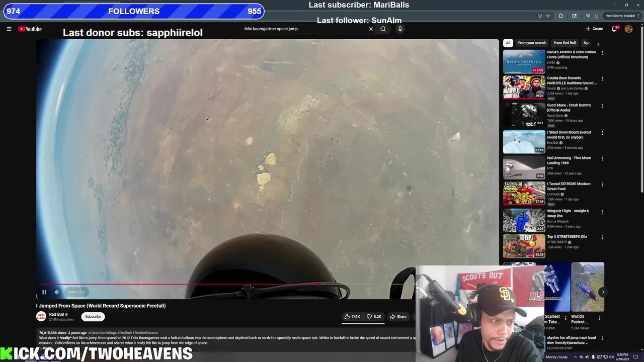Open taskbar clock showing 6:26 PM
644x362 pixels.
[x=623, y=357]
